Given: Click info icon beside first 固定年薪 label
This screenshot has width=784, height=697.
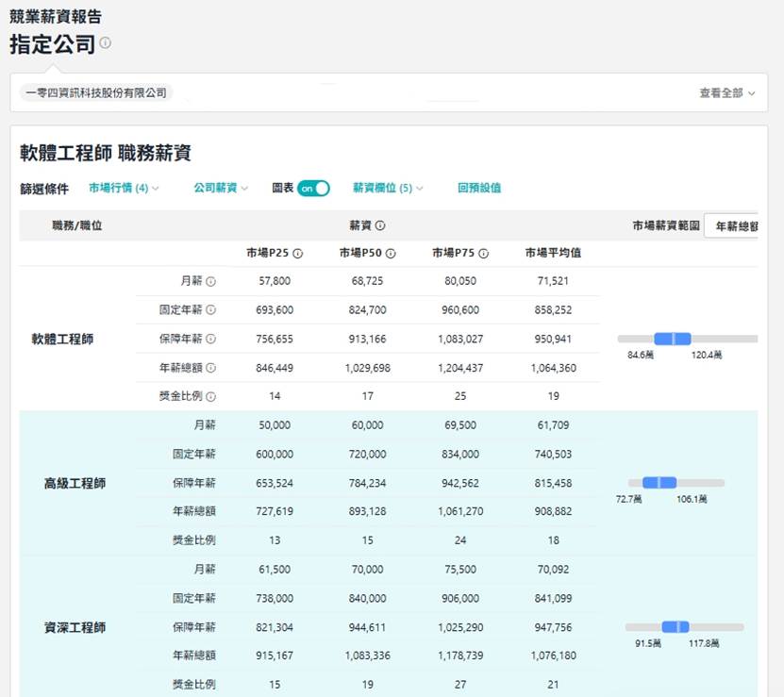Looking at the screenshot, I should coord(211,310).
